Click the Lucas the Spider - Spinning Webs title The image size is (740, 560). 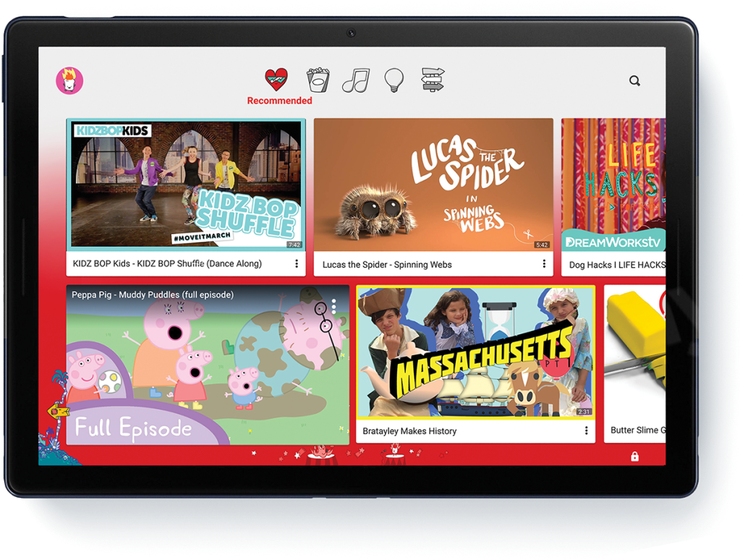pyautogui.click(x=387, y=265)
